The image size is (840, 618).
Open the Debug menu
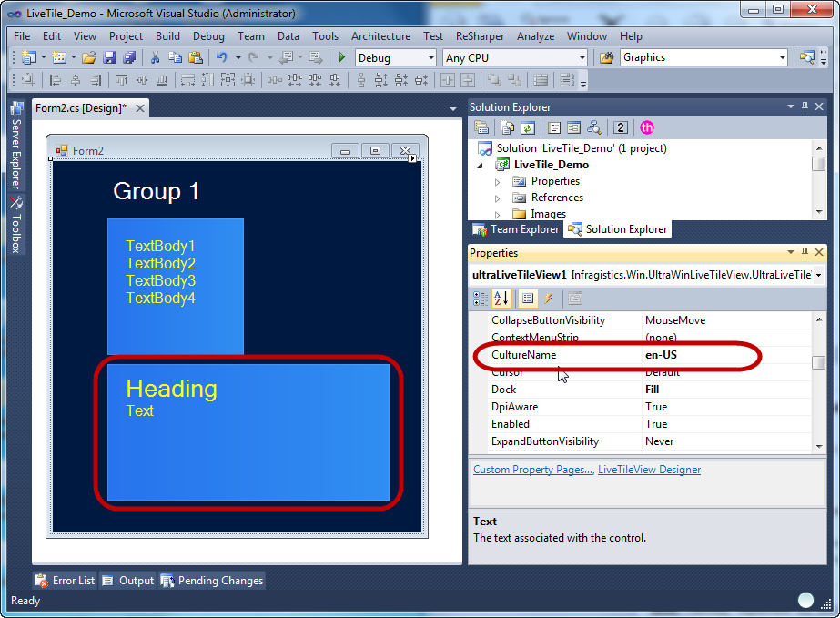[208, 36]
